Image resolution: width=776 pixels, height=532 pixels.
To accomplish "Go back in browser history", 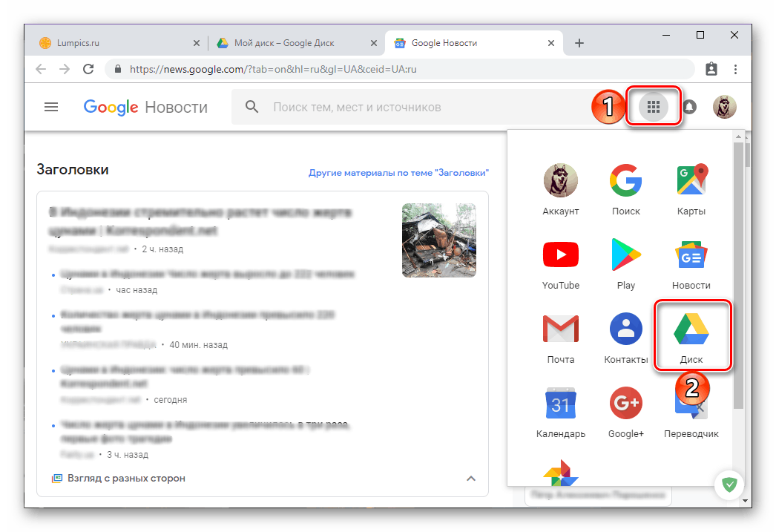I will tap(41, 69).
